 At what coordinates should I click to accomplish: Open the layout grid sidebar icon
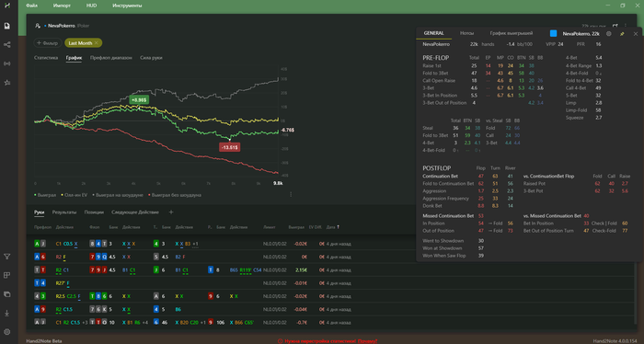tap(7, 275)
